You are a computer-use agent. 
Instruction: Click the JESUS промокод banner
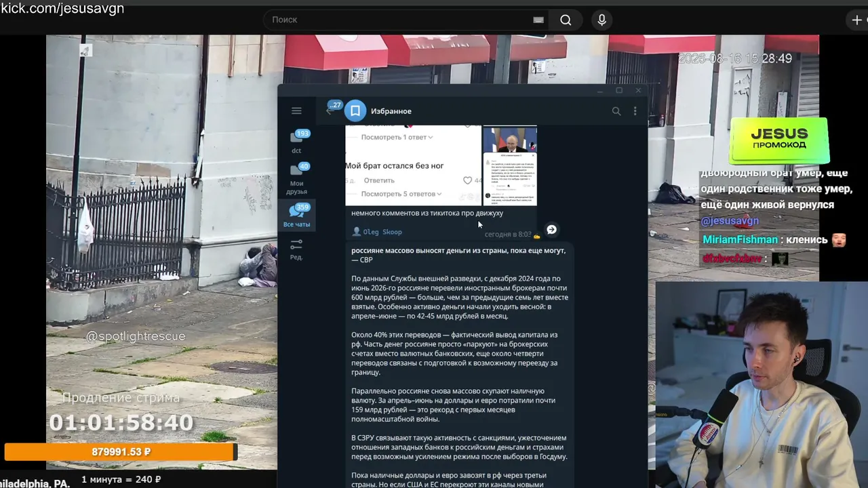pyautogui.click(x=779, y=140)
